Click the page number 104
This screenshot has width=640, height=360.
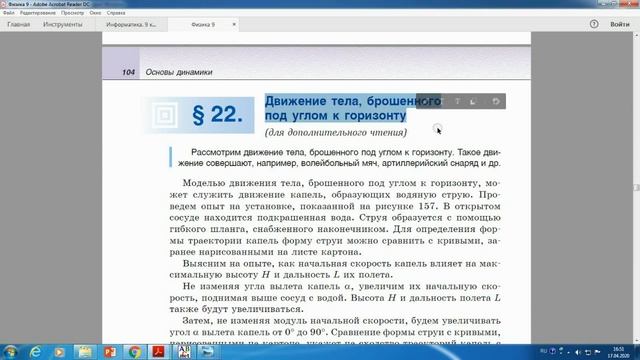pyautogui.click(x=128, y=72)
